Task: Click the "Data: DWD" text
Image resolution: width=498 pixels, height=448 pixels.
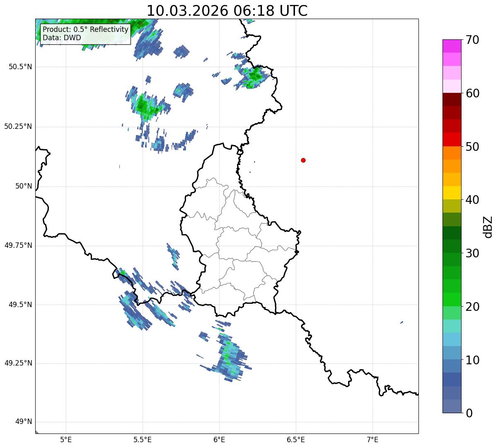Action: tap(62, 38)
